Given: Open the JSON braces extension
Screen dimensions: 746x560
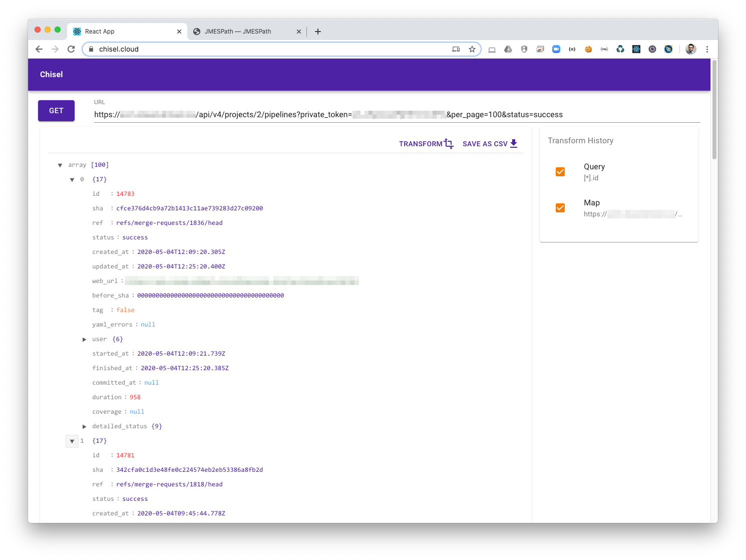Looking at the screenshot, I should (x=572, y=49).
